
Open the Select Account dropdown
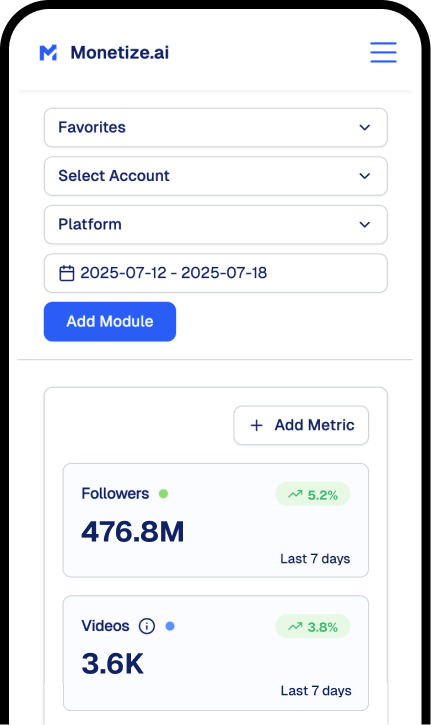[216, 176]
